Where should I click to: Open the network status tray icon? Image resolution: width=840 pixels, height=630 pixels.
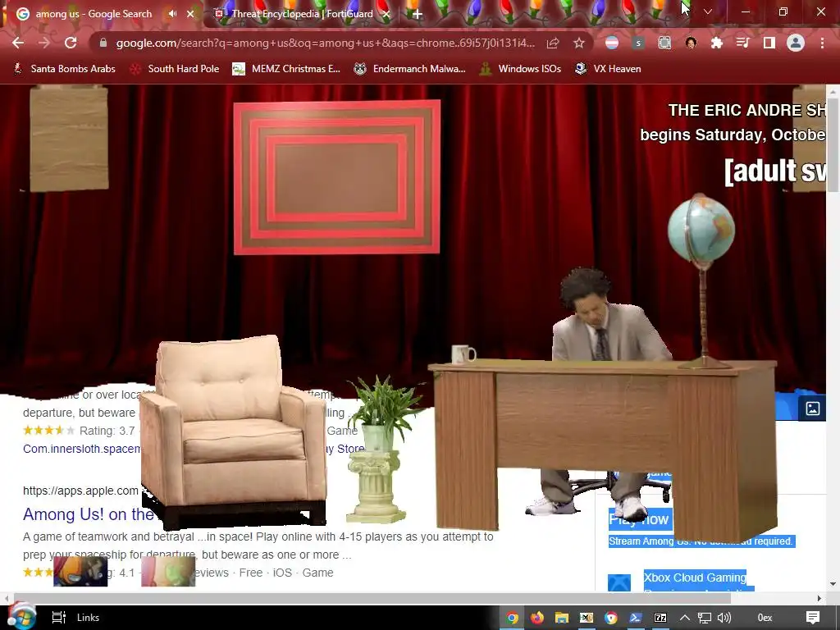(704, 618)
